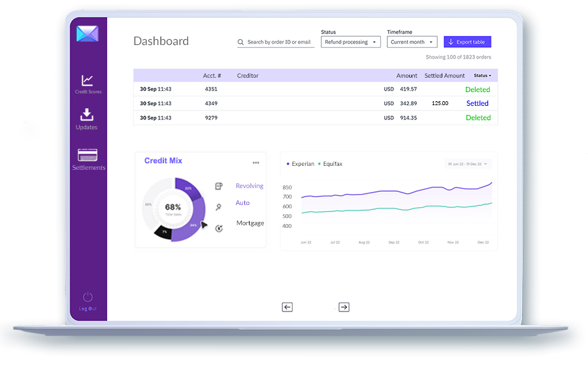The image size is (588, 384).
Task: Click the Dashboard page heading
Action: click(161, 41)
